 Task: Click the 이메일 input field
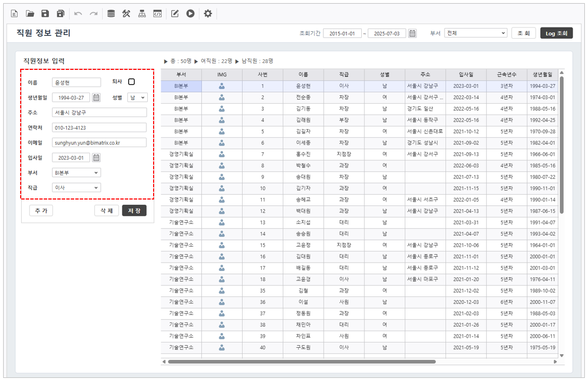[99, 142]
